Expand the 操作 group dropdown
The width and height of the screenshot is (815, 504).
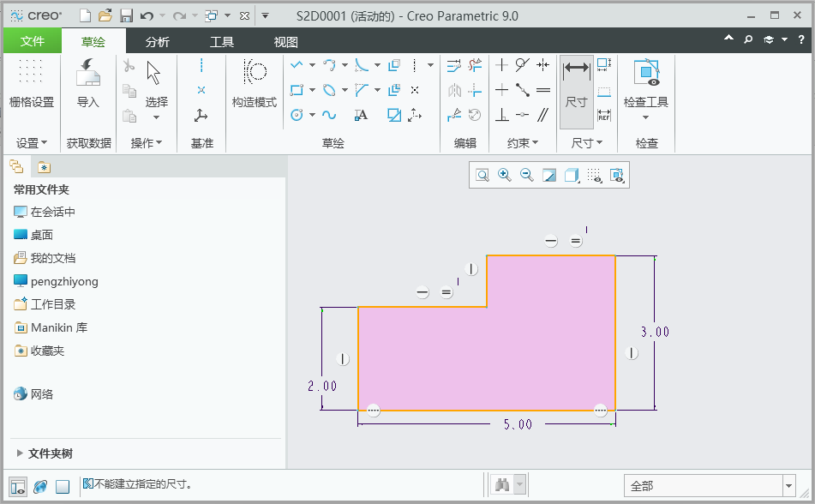click(146, 142)
